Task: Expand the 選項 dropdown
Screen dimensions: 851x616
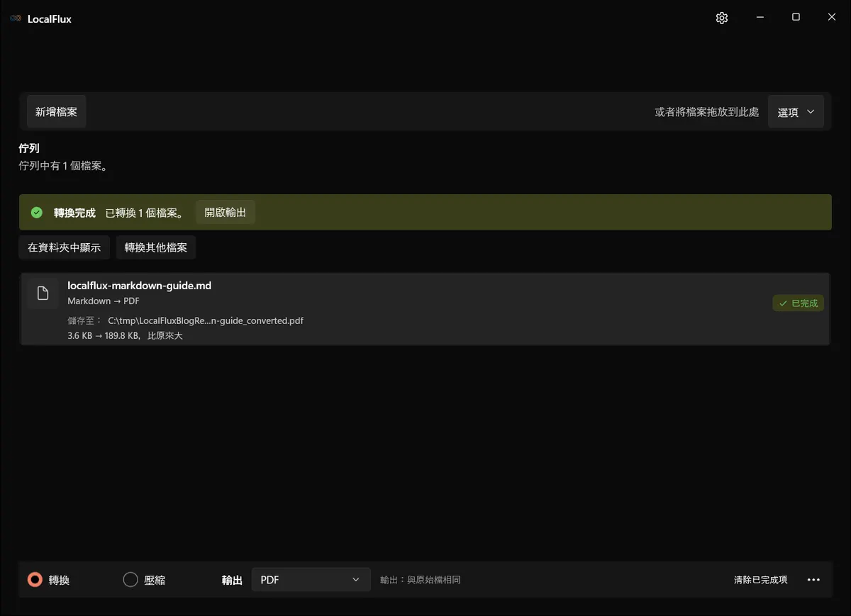Action: click(x=796, y=112)
